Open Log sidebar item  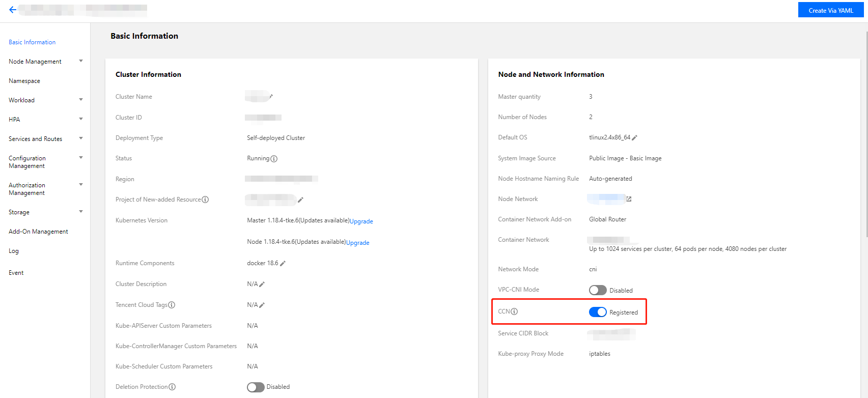click(14, 251)
